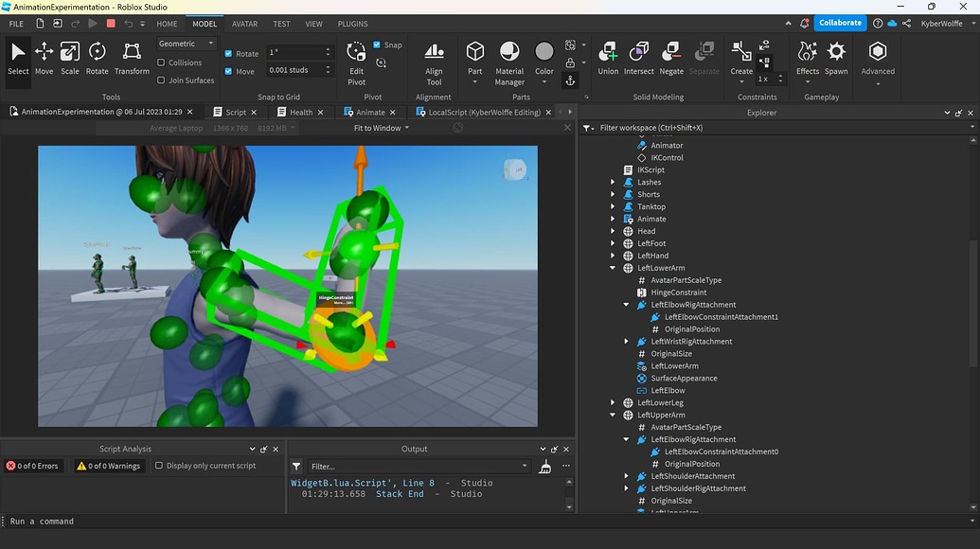Open the Health script tab
Image resolution: width=980 pixels, height=549 pixels.
pyautogui.click(x=298, y=112)
